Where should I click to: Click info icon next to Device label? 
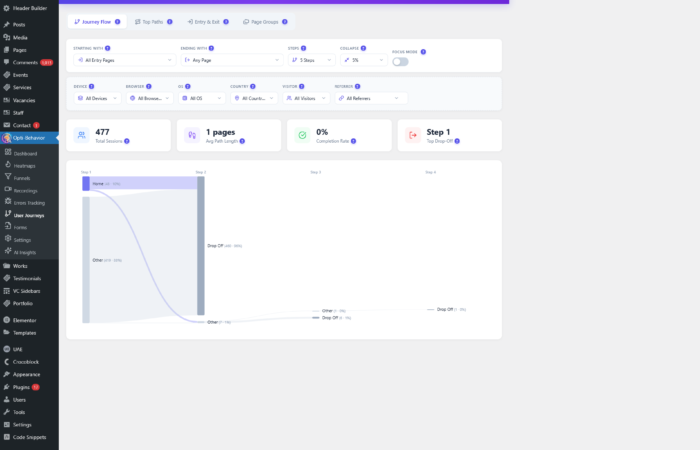click(x=92, y=87)
